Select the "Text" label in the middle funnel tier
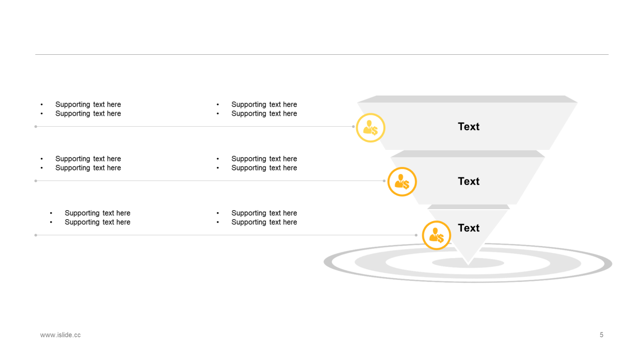This screenshot has width=644, height=362. (x=468, y=182)
